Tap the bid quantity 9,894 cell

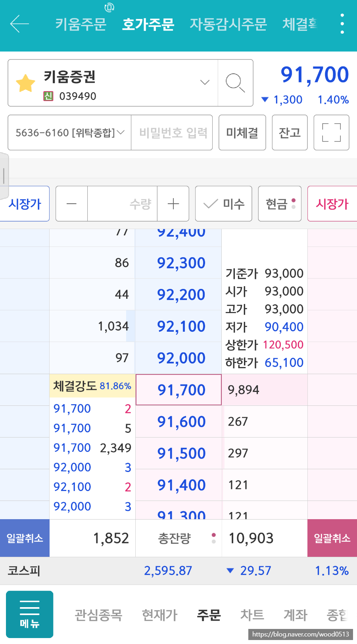[265, 390]
